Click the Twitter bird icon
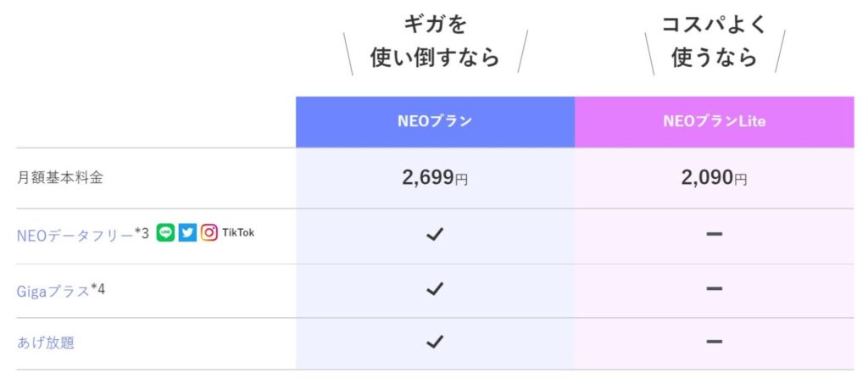Viewport: 868px width, 384px height. 187,233
